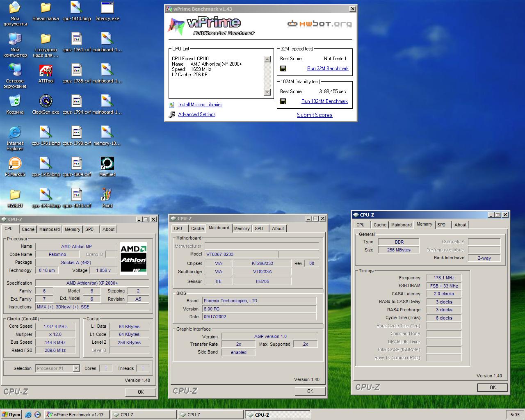This screenshot has width=525, height=420.
Task: Open About tab in right CPU-Z window
Action: (x=460, y=225)
